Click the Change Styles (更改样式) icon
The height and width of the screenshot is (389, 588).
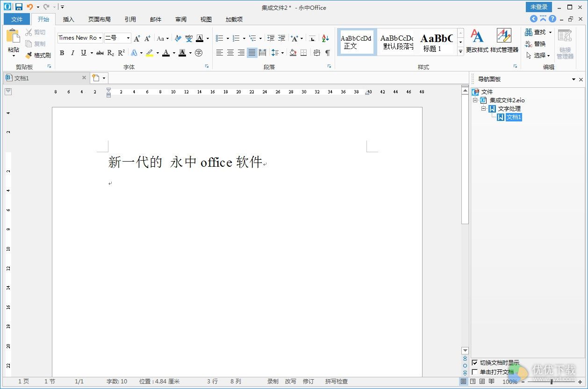point(477,41)
